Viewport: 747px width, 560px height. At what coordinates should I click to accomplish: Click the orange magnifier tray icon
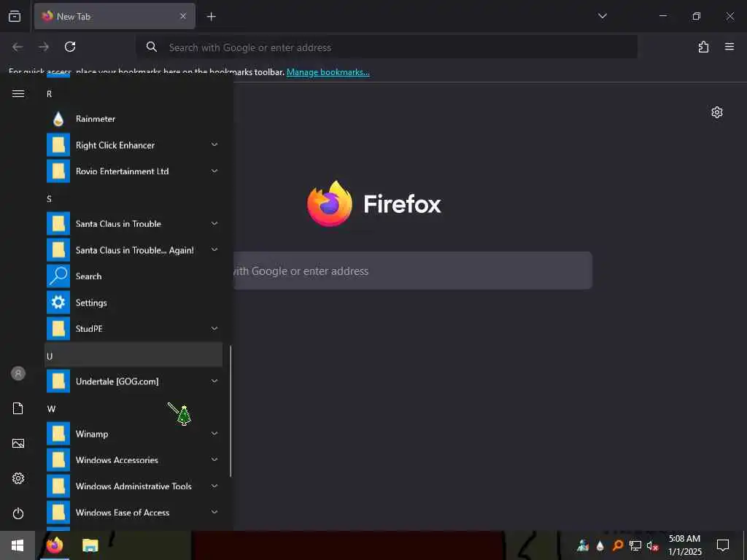pyautogui.click(x=618, y=545)
